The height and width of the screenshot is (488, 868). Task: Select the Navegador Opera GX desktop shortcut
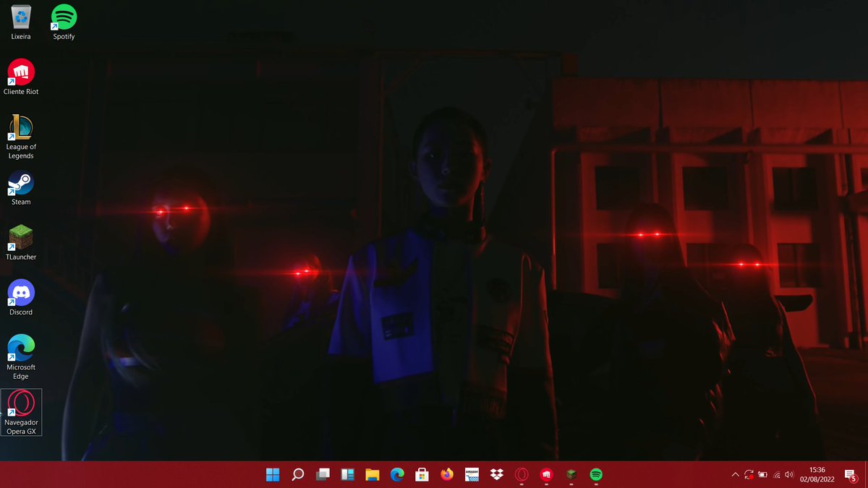click(21, 412)
